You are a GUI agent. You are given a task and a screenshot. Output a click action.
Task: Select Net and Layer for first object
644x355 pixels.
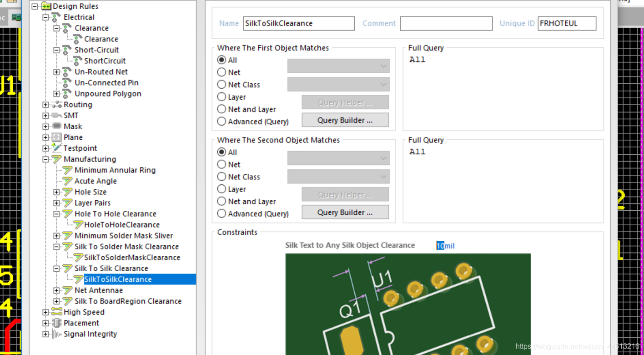click(x=221, y=109)
